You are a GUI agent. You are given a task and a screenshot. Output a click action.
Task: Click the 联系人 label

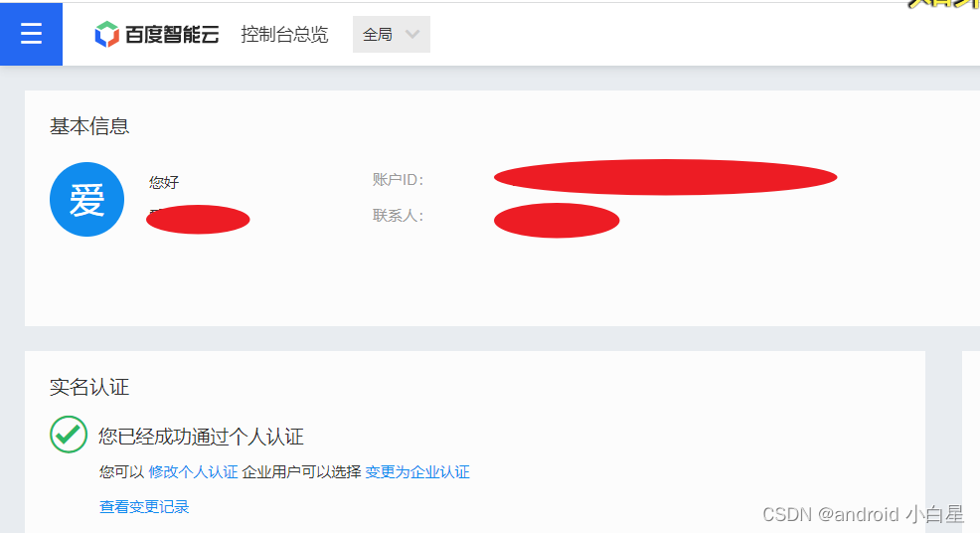click(x=399, y=216)
